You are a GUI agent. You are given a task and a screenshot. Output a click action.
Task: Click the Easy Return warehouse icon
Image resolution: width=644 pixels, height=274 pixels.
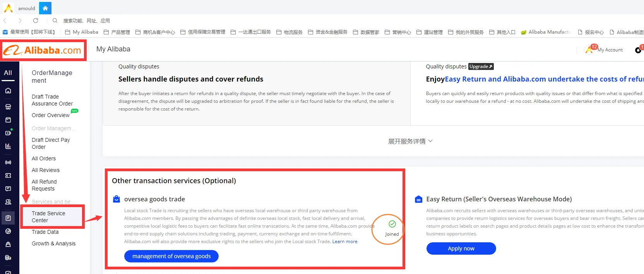click(x=418, y=199)
